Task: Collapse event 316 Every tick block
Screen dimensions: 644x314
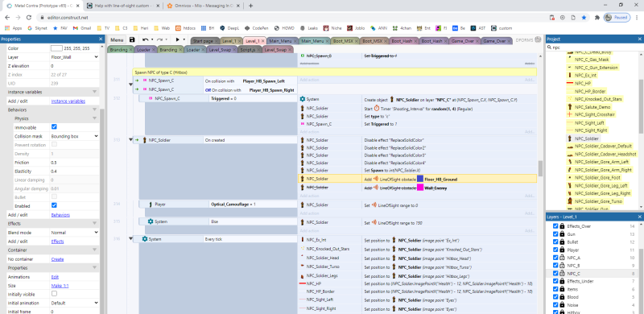Action: (x=131, y=239)
